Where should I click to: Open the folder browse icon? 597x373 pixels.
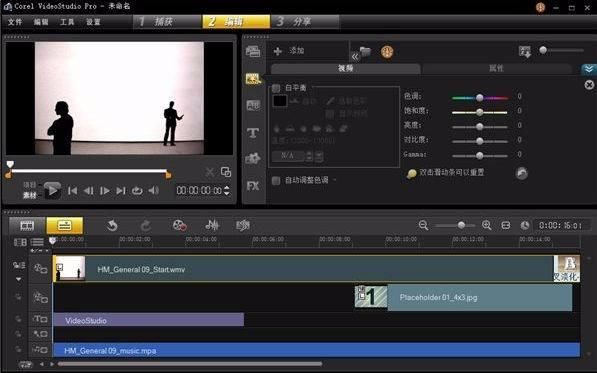pyautogui.click(x=366, y=51)
